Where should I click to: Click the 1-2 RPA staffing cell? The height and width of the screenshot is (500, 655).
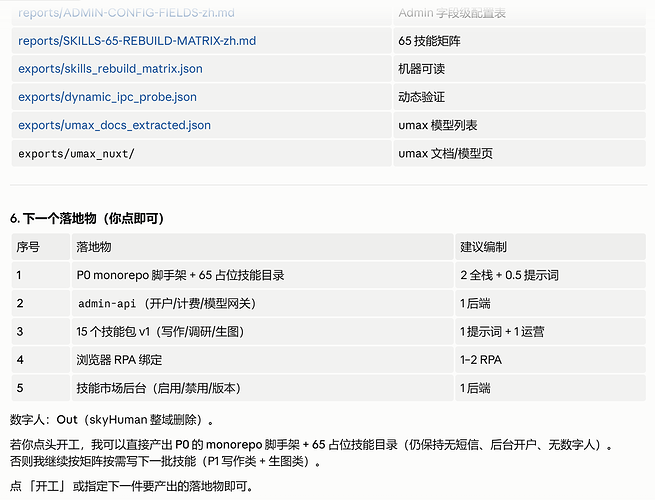(x=550, y=360)
